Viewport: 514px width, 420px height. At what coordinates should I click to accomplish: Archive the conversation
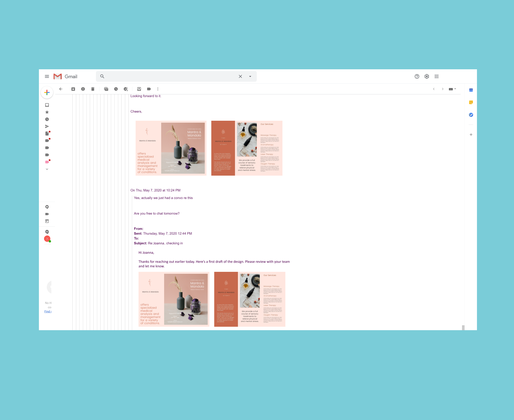point(73,89)
